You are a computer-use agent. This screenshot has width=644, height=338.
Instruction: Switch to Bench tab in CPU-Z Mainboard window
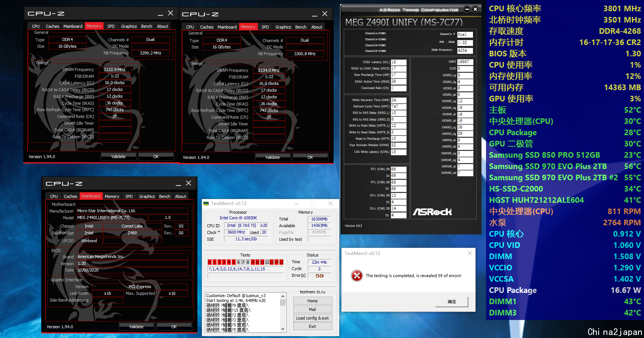(x=164, y=196)
